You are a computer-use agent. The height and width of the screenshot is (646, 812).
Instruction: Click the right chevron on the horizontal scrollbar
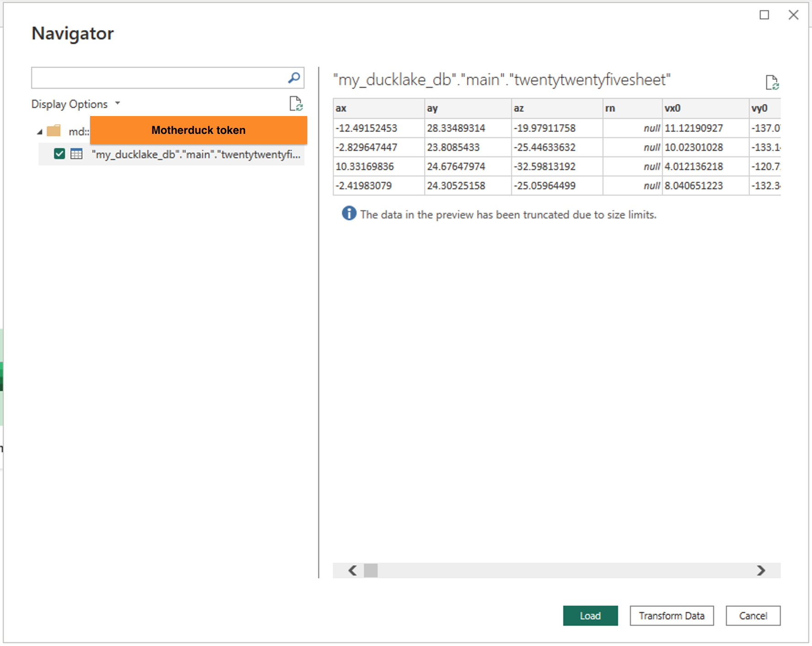[760, 571]
